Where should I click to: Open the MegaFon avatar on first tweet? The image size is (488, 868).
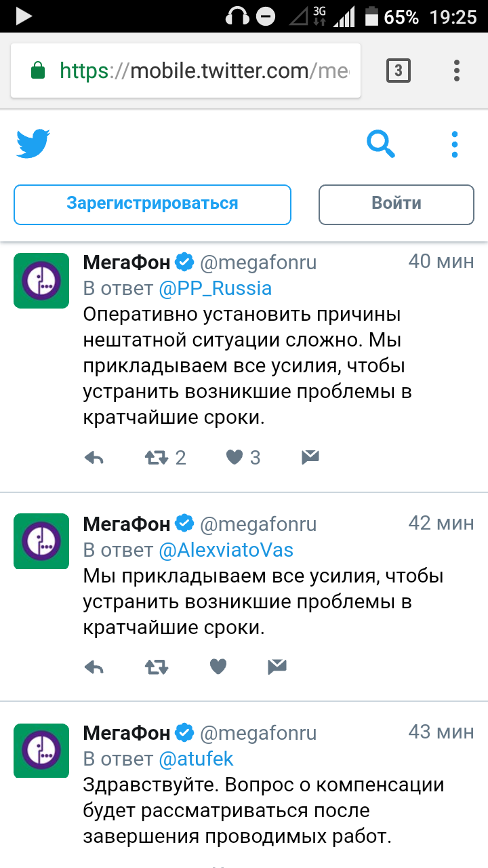tap(41, 281)
